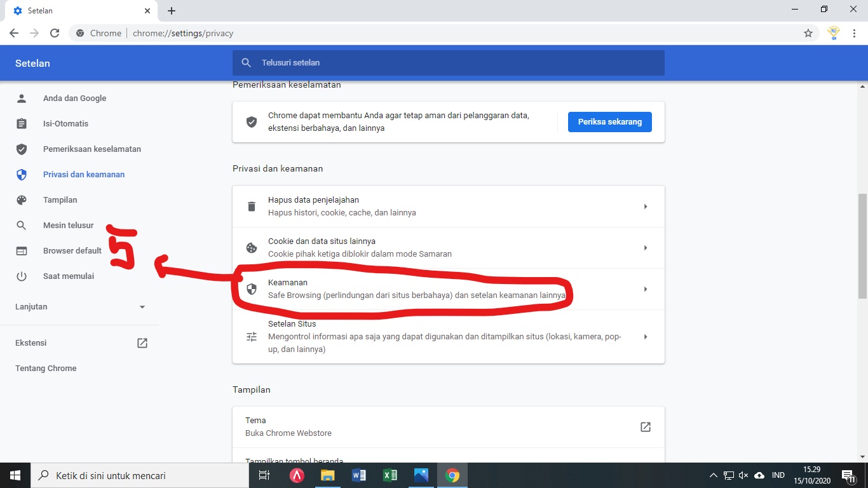Click the Mesin telusur magnifier icon
This screenshot has width=868, height=488.
coord(22,226)
